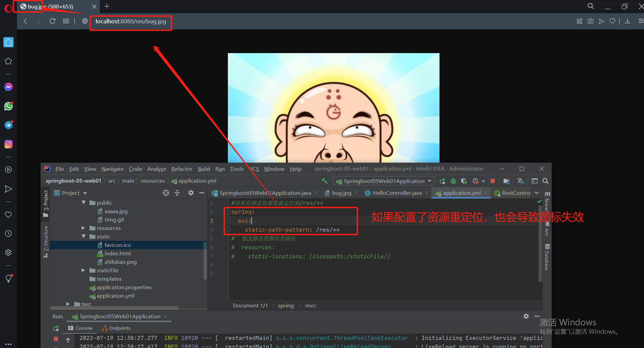Switch to Endpoints tab in Run panel
Viewport: 644px width, 348px height.
coord(116,328)
